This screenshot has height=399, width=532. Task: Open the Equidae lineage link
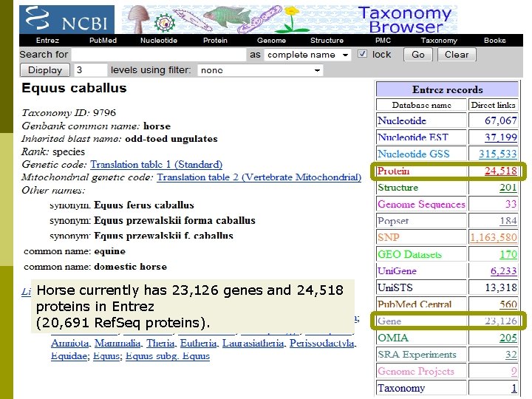(x=69, y=356)
